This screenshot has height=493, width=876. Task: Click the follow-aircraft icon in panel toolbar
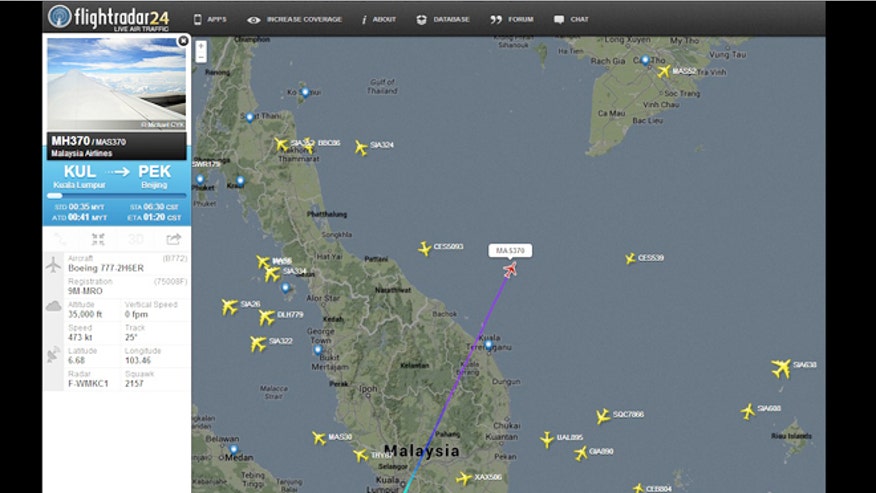tap(98, 239)
